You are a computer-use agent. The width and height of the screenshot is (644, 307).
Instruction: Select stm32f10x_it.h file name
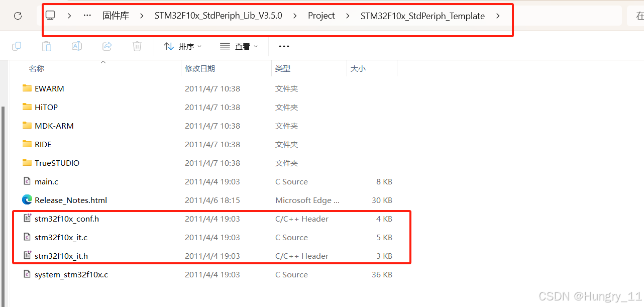(x=61, y=256)
